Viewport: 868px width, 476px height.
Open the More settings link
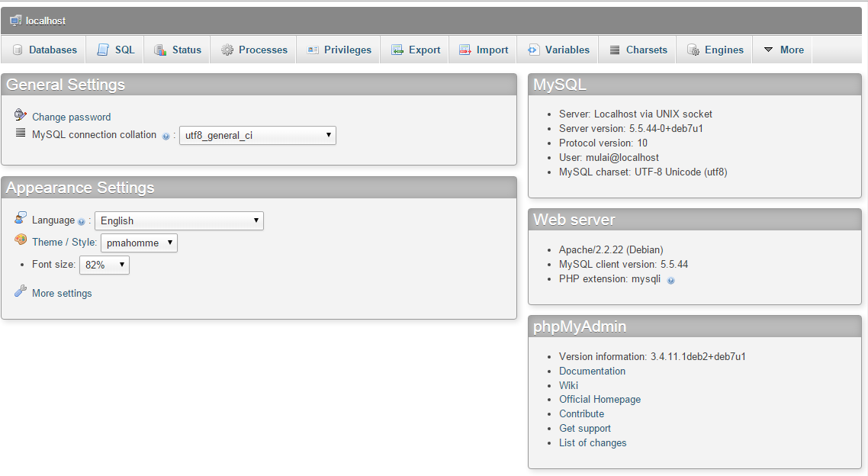click(62, 294)
